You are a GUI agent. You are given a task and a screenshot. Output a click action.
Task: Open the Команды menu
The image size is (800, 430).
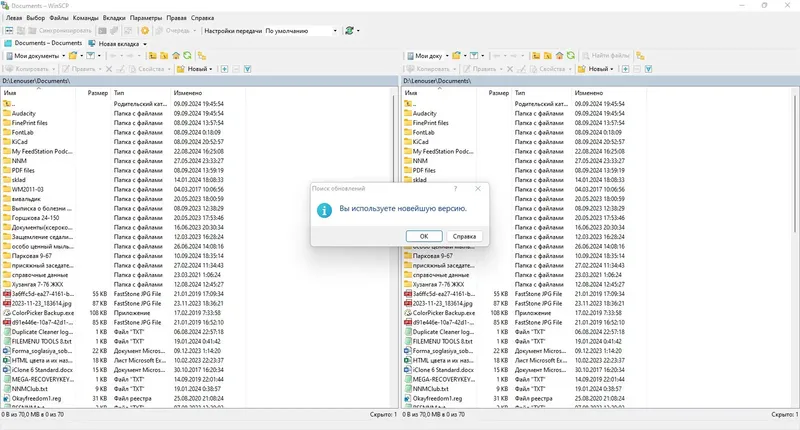click(x=85, y=18)
